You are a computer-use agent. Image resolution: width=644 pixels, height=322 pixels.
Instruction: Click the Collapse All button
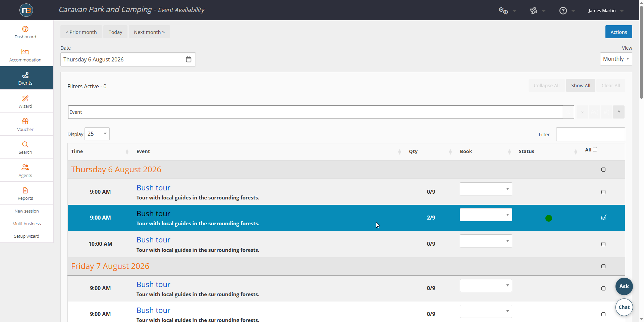[546, 86]
